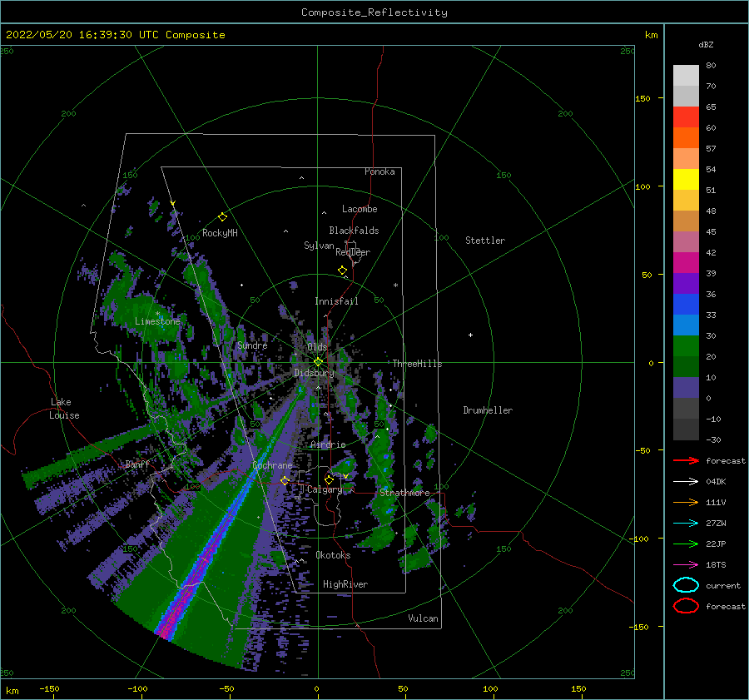This screenshot has width=749, height=700.
Task: Click the Limestone label
Action: click(157, 321)
